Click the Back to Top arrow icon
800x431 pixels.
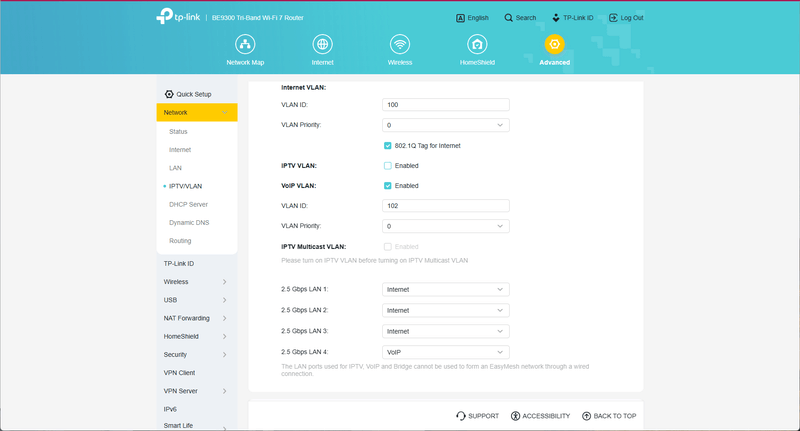pyautogui.click(x=586, y=416)
